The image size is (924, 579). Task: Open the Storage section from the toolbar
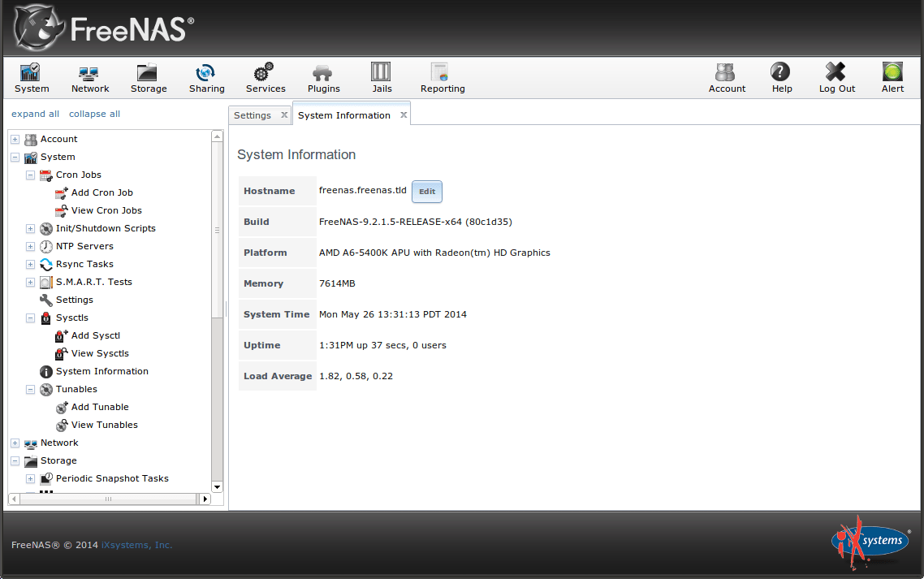tap(148, 77)
